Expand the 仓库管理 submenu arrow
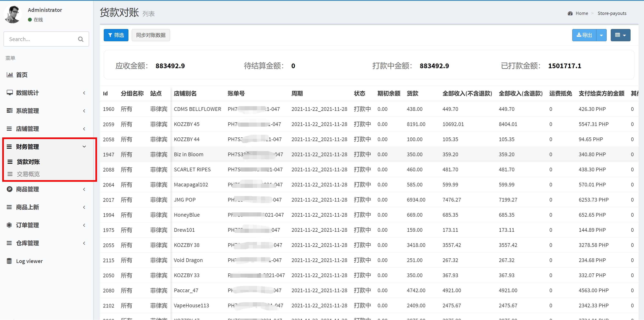 pyautogui.click(x=84, y=243)
